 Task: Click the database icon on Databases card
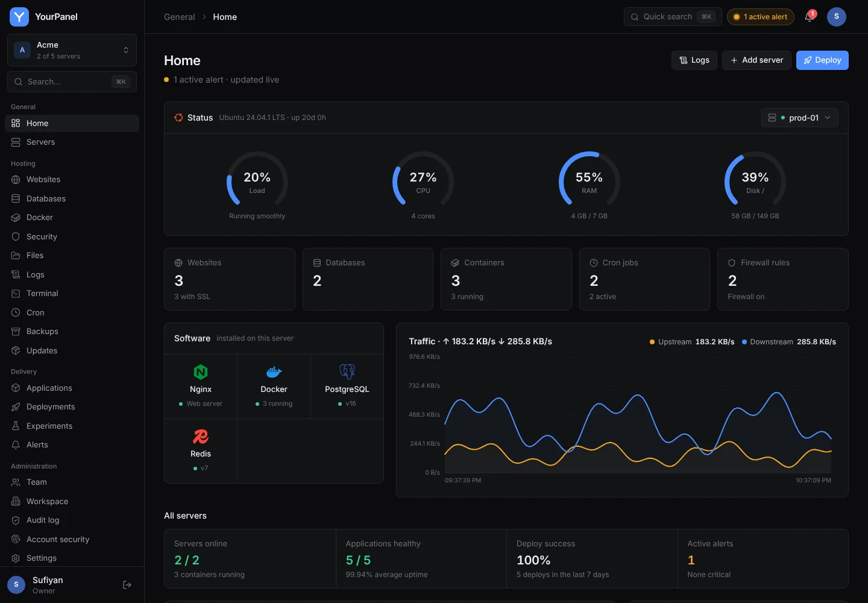pyautogui.click(x=317, y=263)
